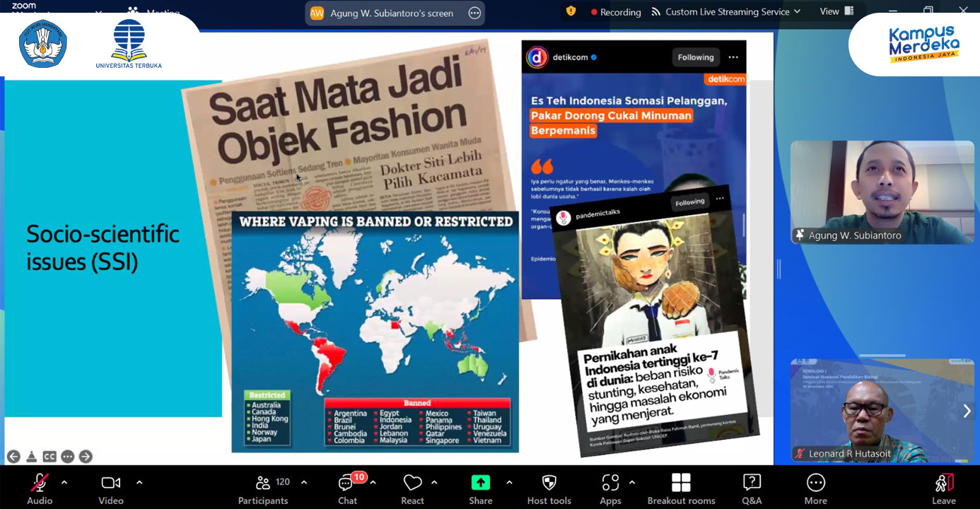The width and height of the screenshot is (980, 509).
Task: Open the Custom Live Streaming Service dropdown
Action: [x=726, y=11]
